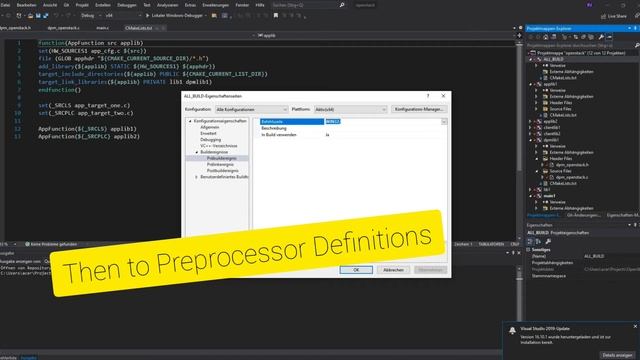This screenshot has width=640, height=360.
Task: Select Erweitert in properties tree
Action: (208, 133)
